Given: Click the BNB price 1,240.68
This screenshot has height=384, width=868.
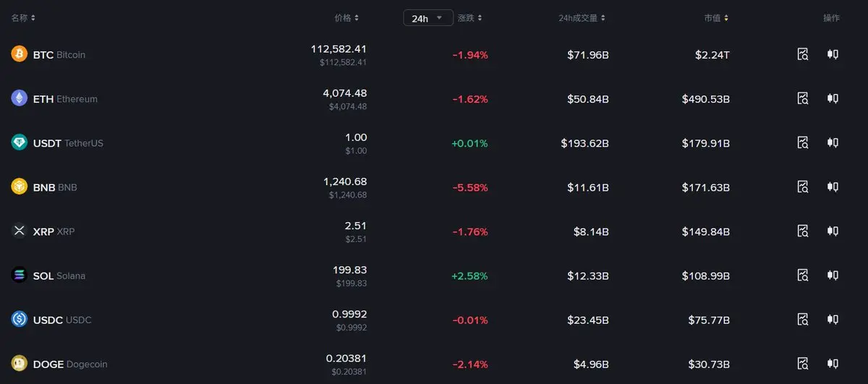Looking at the screenshot, I should tap(345, 182).
